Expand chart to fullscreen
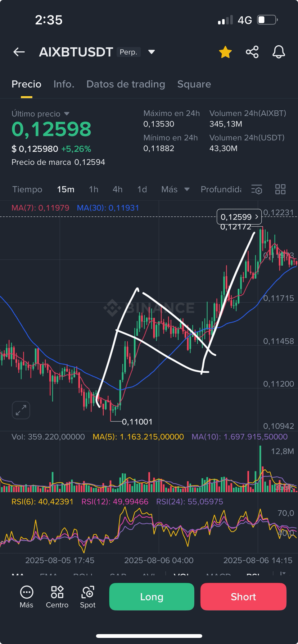 (x=21, y=410)
